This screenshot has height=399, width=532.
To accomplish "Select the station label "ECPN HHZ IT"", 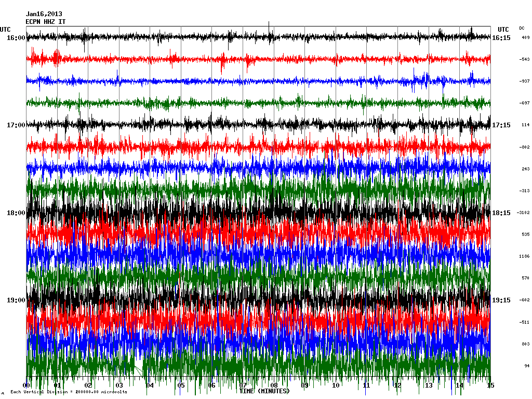I will [x=46, y=22].
